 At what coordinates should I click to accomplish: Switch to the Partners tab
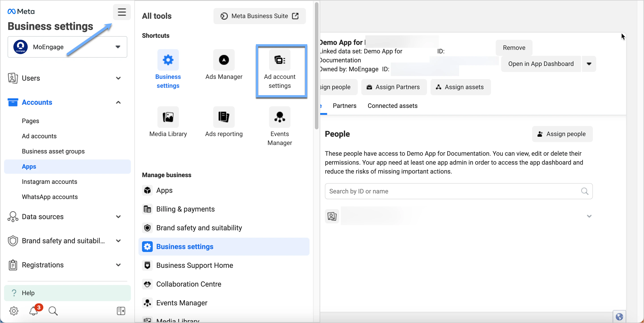coord(344,106)
